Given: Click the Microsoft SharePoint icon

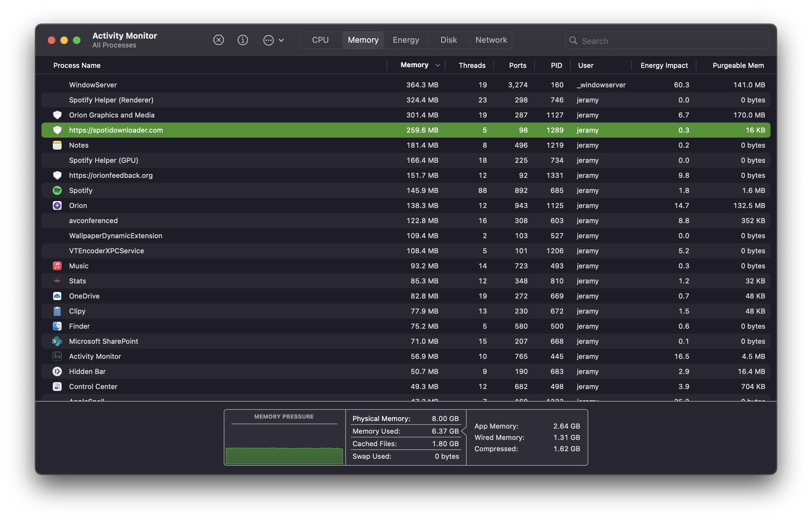Looking at the screenshot, I should 57,341.
